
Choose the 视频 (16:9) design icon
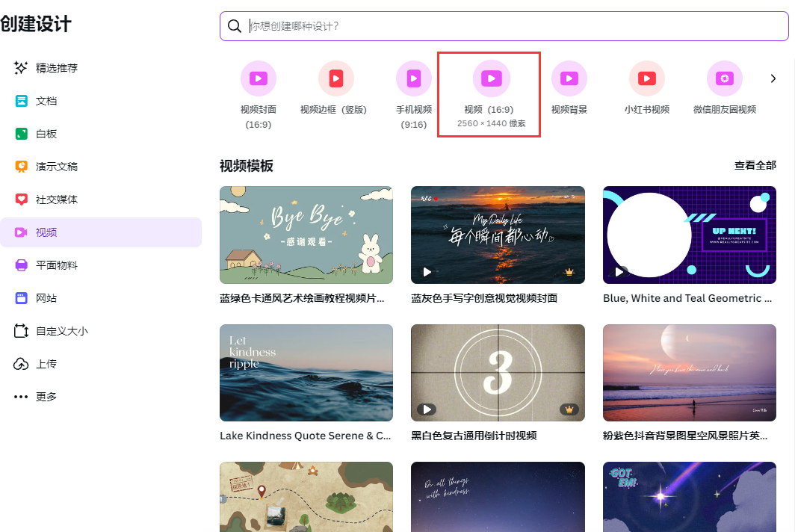coord(492,78)
